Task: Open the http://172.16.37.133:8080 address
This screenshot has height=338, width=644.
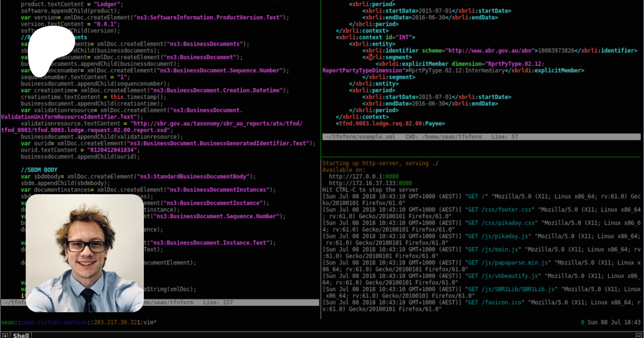Action: tap(370, 183)
